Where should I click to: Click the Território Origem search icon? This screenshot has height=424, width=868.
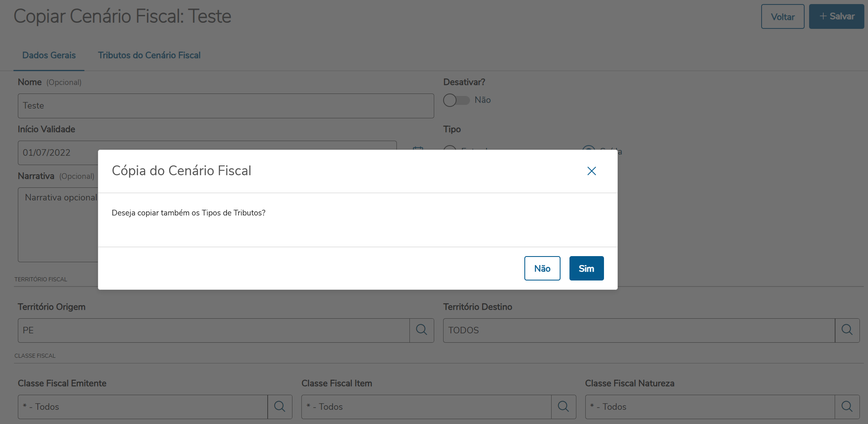pyautogui.click(x=422, y=330)
